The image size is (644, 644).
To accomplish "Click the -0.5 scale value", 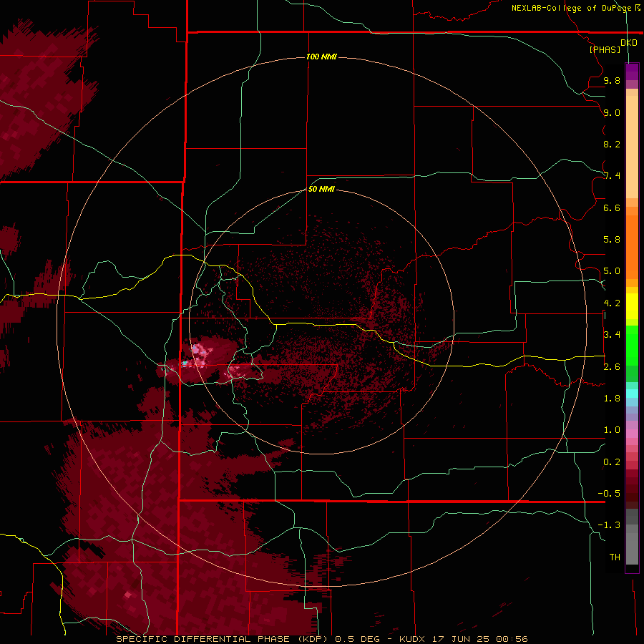I will 609,493.
